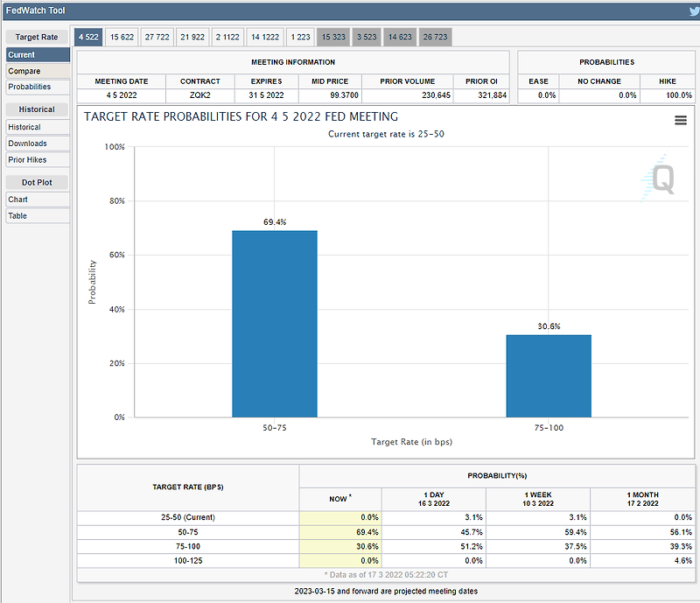
Task: Click the 100-125 target rate row label
Action: pos(188,561)
